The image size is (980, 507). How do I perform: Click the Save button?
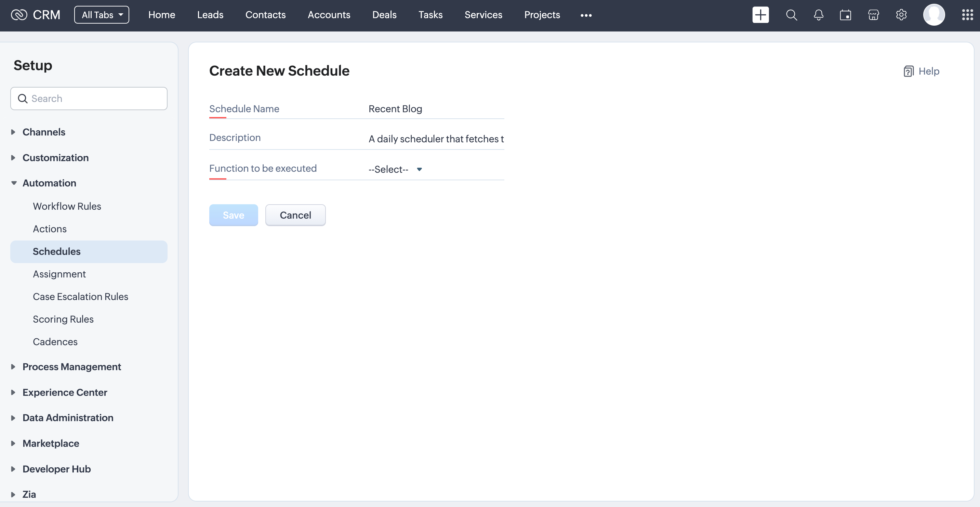tap(233, 215)
